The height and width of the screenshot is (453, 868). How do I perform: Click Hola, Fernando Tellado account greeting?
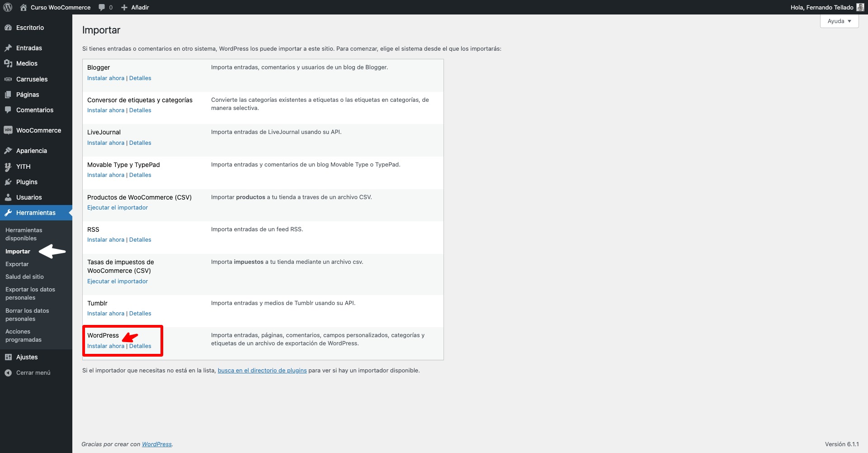[x=822, y=7]
